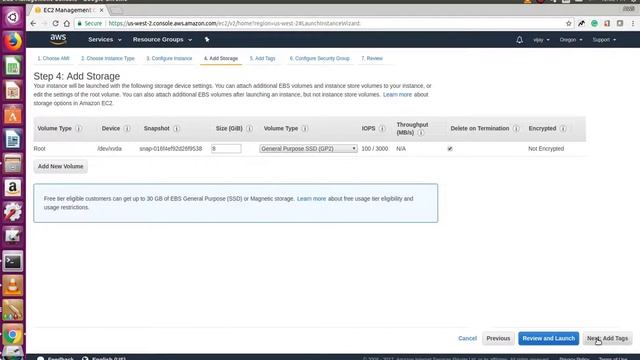
Task: Open the vijay account dropdown
Action: 541,40
